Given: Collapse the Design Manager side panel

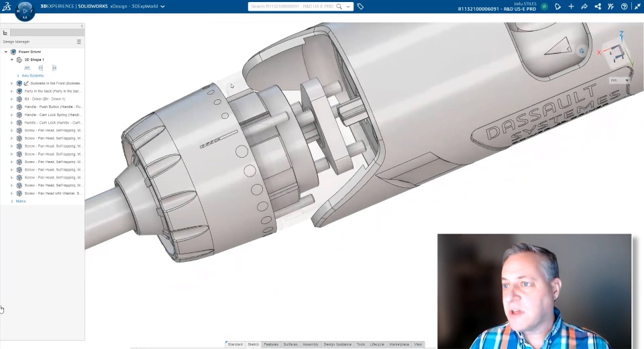Looking at the screenshot, I should [x=82, y=26].
